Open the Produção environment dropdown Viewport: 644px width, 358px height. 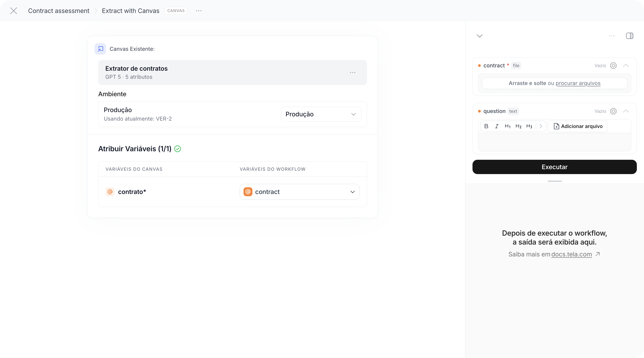click(x=321, y=114)
